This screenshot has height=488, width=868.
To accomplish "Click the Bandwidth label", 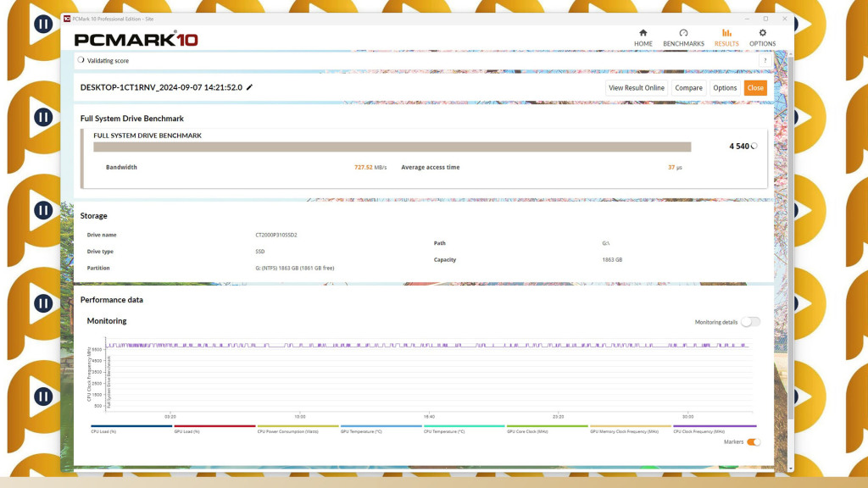I will [121, 167].
